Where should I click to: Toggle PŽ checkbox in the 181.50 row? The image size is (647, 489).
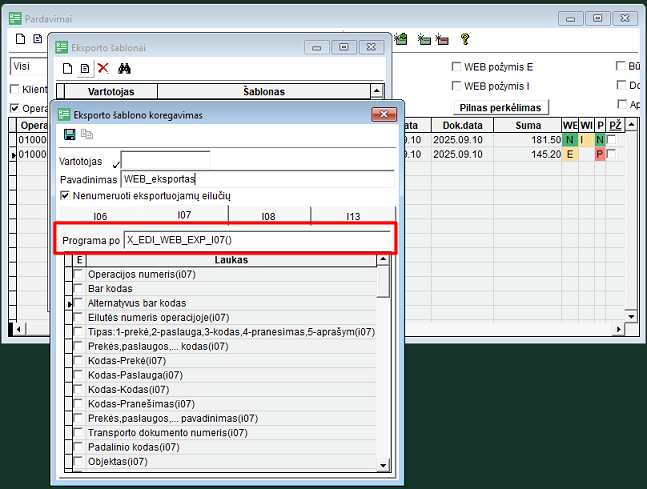(612, 139)
